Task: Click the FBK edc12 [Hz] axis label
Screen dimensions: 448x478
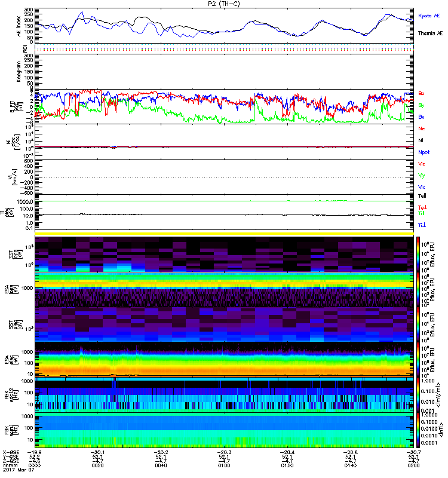Action: pos(11,394)
